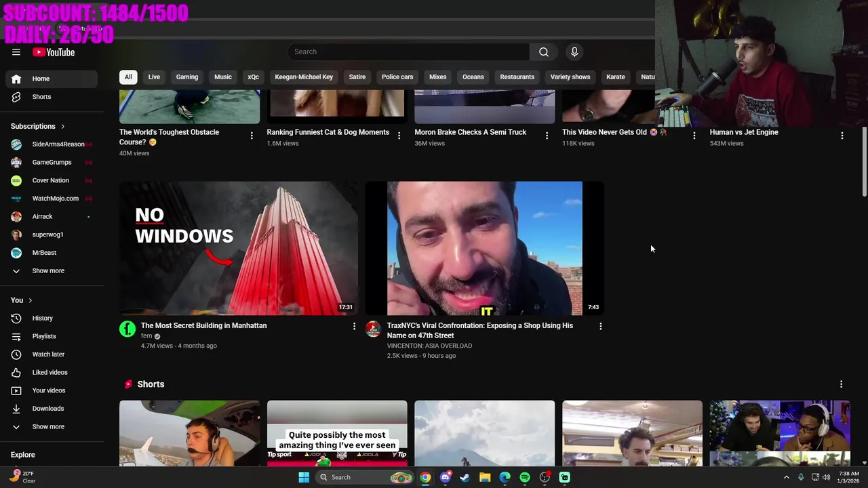The height and width of the screenshot is (488, 868).
Task: Expand Show more under the You section
Action: click(x=52, y=427)
